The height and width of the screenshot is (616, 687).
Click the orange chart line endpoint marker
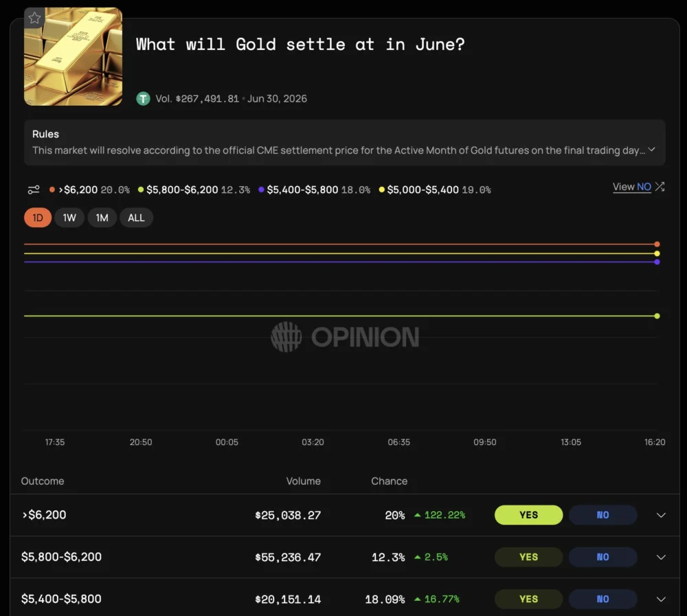click(657, 244)
